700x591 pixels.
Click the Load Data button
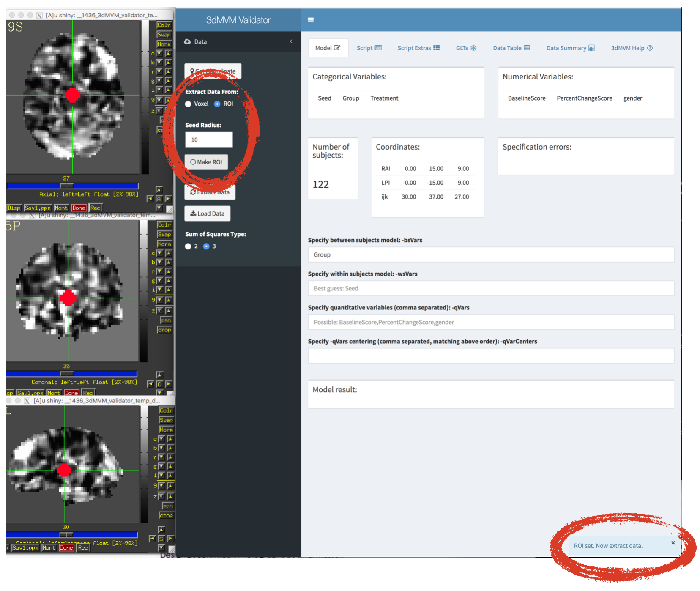pyautogui.click(x=208, y=213)
